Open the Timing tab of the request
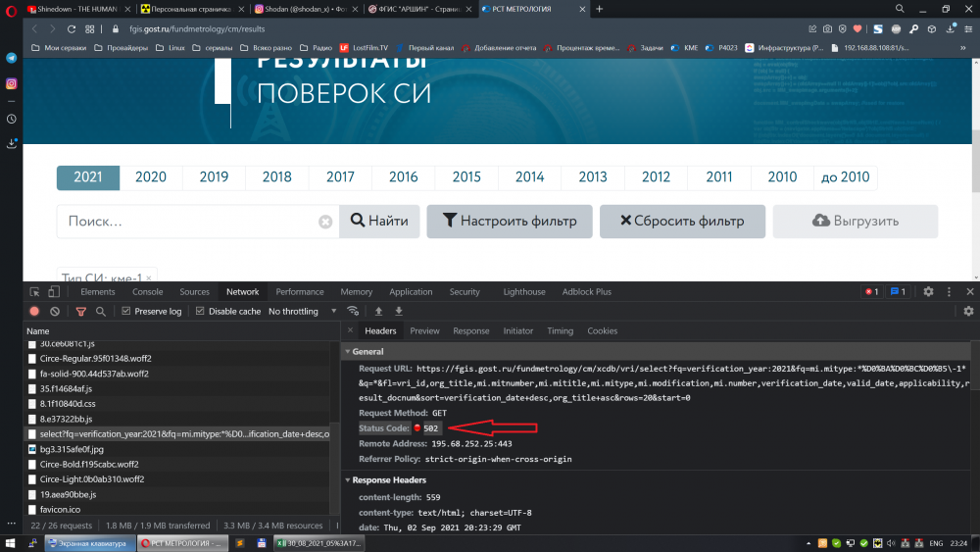The image size is (980, 552). coord(560,330)
